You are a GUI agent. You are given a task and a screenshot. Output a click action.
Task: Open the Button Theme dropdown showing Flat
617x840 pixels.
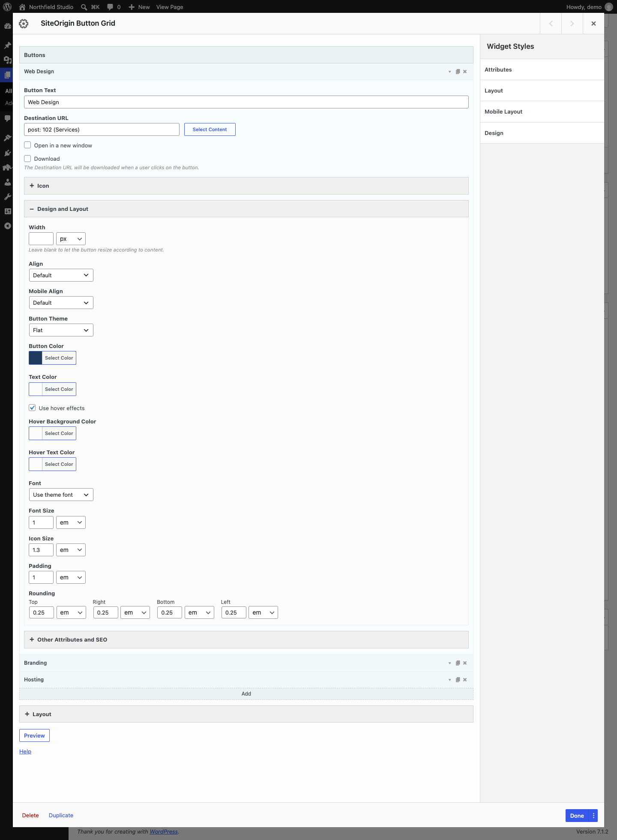coord(61,330)
